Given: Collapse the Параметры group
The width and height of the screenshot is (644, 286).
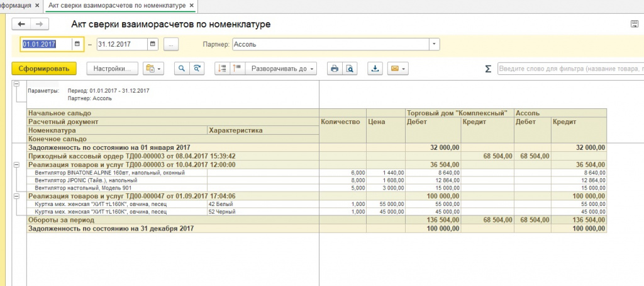Looking at the screenshot, I should tap(17, 84).
